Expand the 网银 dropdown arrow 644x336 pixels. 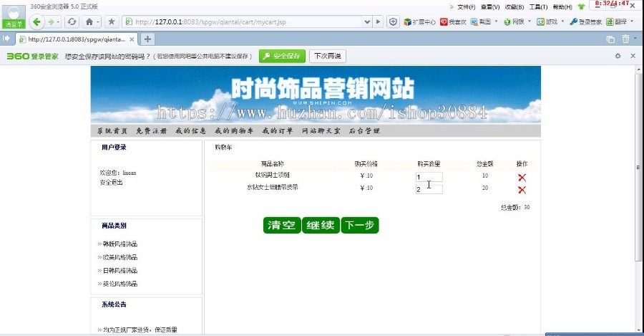(x=530, y=21)
